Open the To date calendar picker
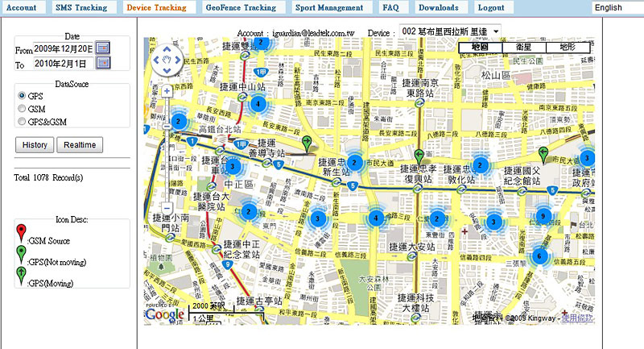The width and height of the screenshot is (644, 349). pos(103,63)
